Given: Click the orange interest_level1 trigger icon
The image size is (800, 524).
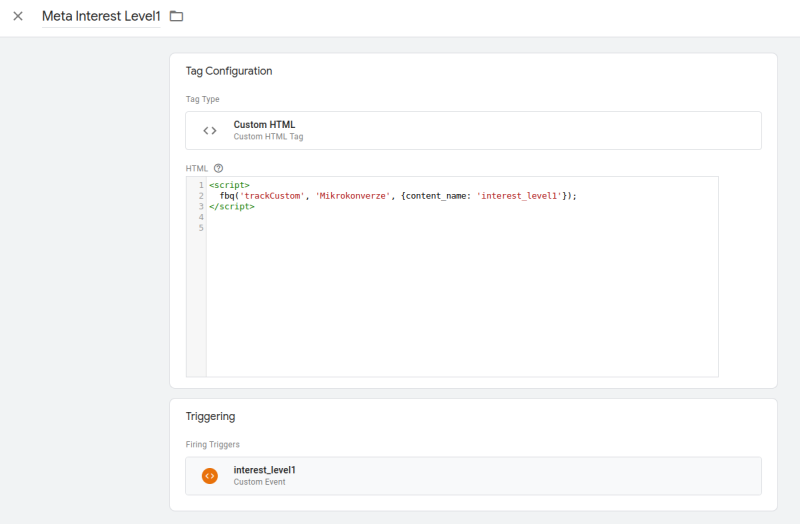Looking at the screenshot, I should [210, 476].
